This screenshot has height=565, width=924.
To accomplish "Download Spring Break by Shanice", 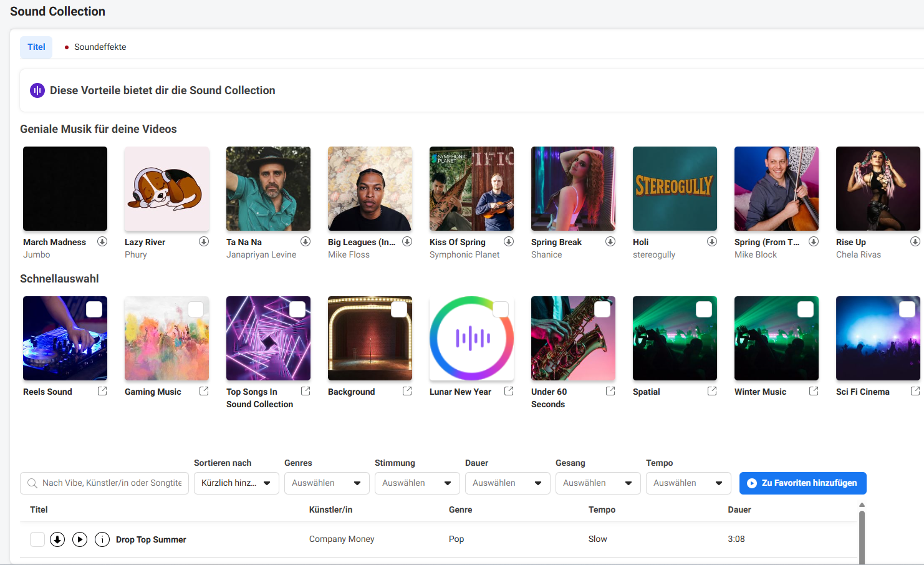I will click(x=610, y=241).
